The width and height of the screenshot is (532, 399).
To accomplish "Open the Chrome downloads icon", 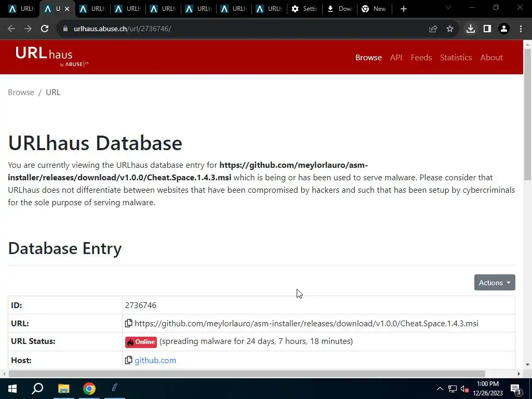I will point(471,29).
